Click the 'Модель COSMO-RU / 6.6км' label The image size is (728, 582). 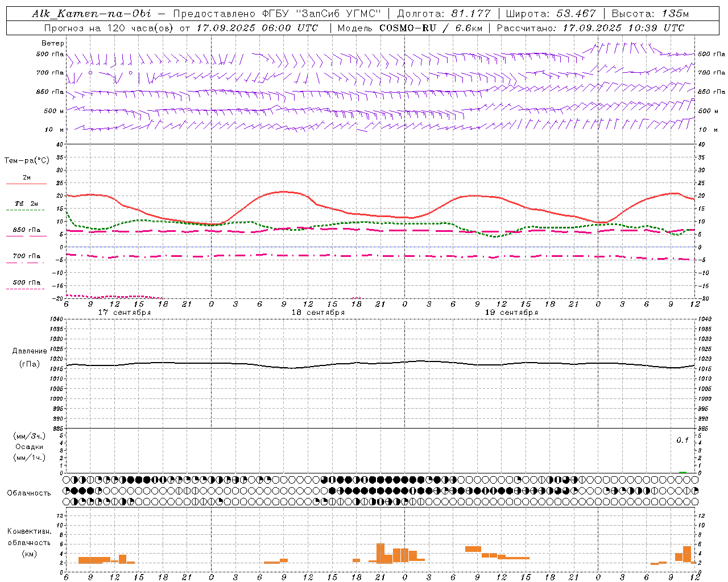click(409, 28)
